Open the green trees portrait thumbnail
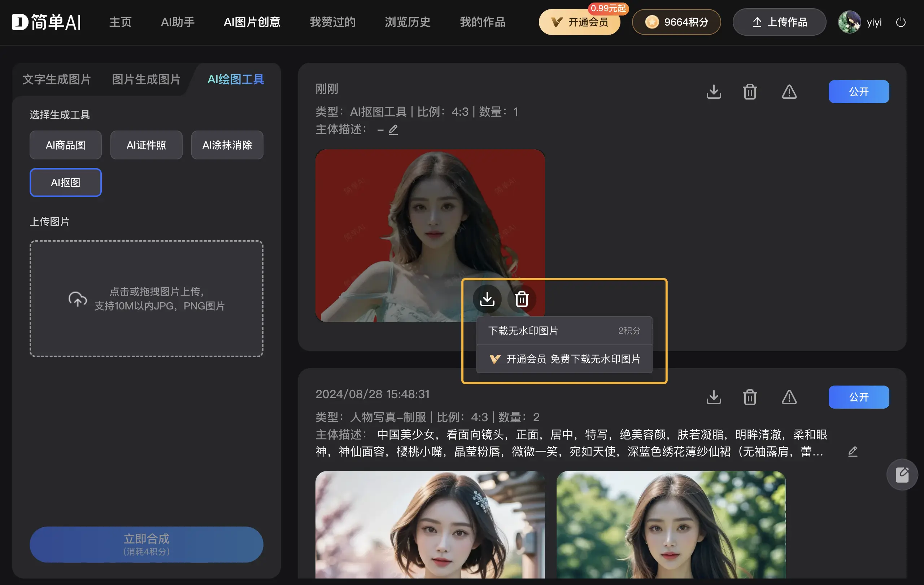924x585 pixels. tap(671, 524)
